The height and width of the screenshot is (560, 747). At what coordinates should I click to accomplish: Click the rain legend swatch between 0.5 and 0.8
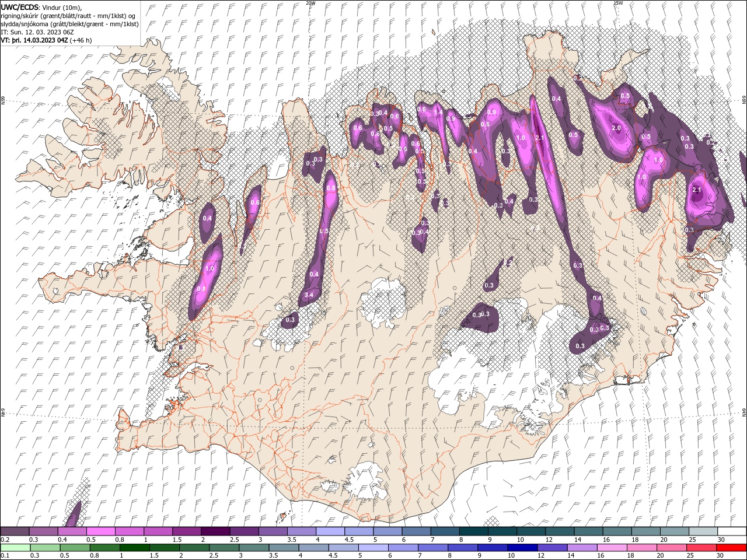[x=75, y=548]
